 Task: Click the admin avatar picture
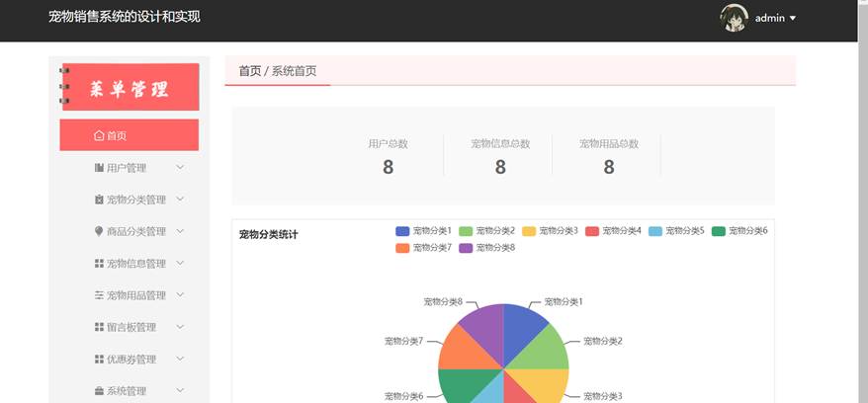click(734, 18)
